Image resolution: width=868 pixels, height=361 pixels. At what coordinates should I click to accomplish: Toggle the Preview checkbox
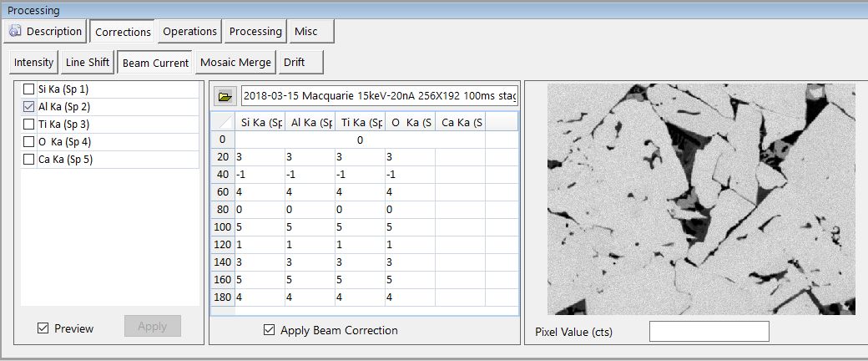[x=44, y=328]
